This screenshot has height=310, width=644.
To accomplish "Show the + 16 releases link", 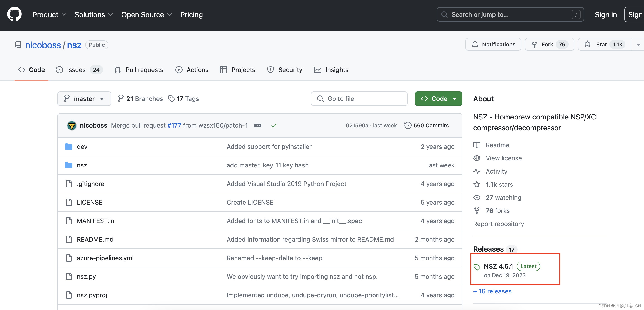I will click(x=492, y=291).
